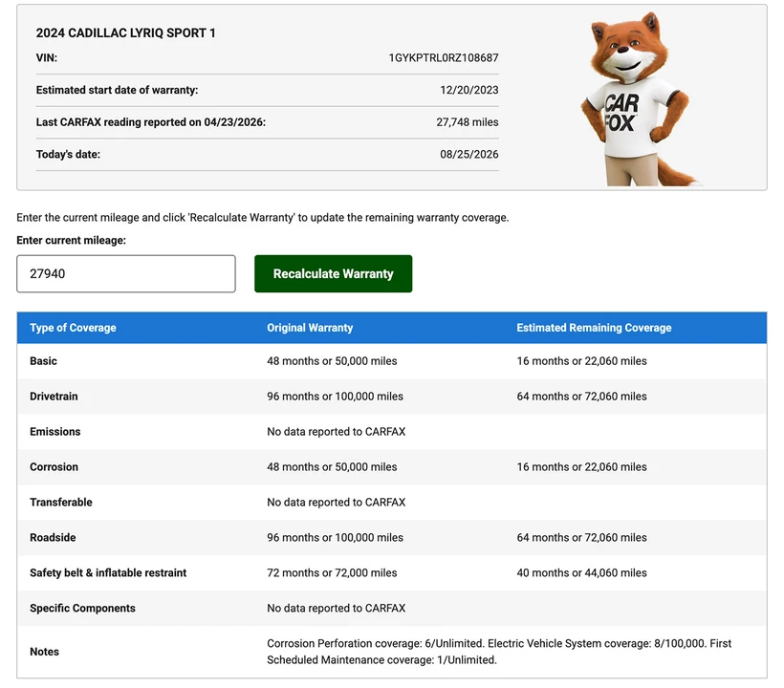Focus the current mileage input field

pos(126,274)
